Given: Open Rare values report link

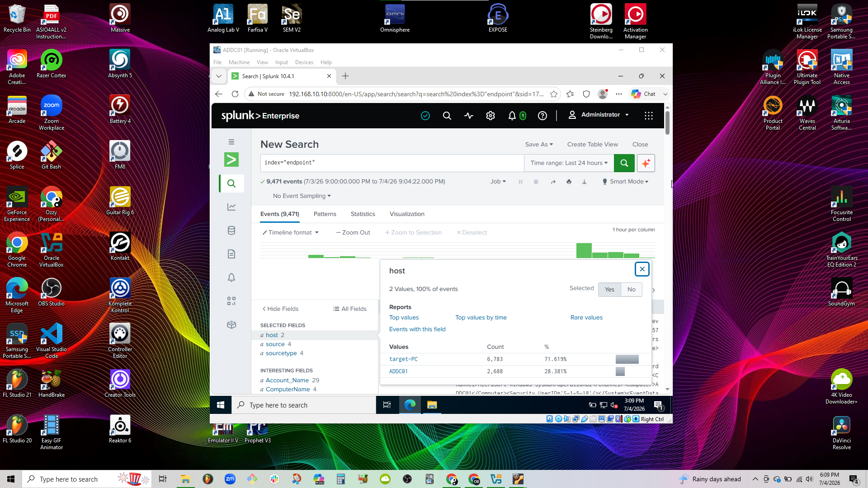Looking at the screenshot, I should pos(586,318).
